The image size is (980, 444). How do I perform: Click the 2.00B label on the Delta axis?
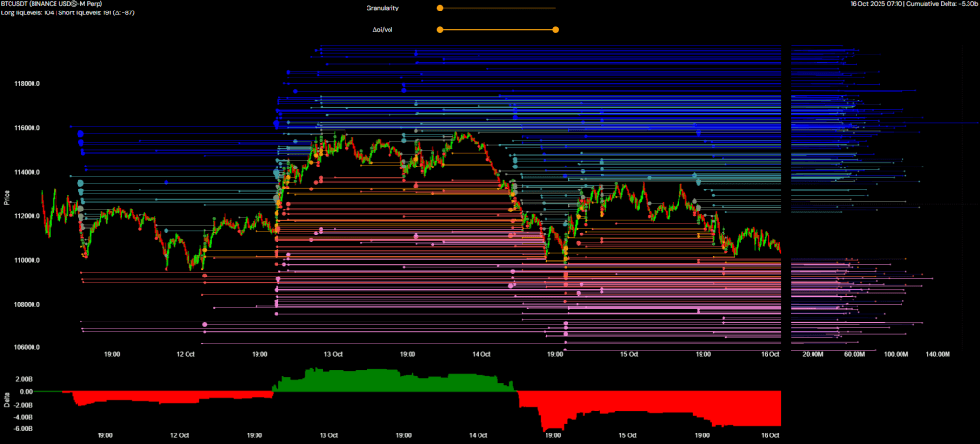(25, 379)
